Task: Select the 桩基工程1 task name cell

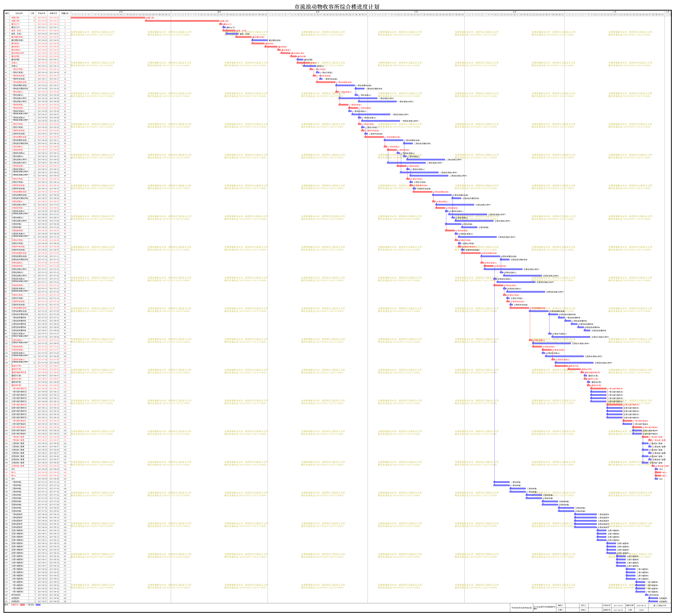Action: pyautogui.click(x=19, y=18)
